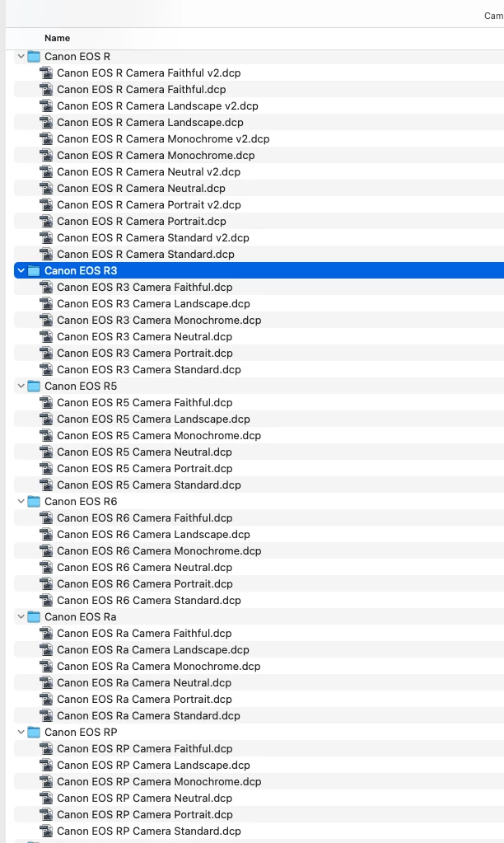Select Canon EOS R Camera Portrait v2.dcp

pyautogui.click(x=149, y=205)
